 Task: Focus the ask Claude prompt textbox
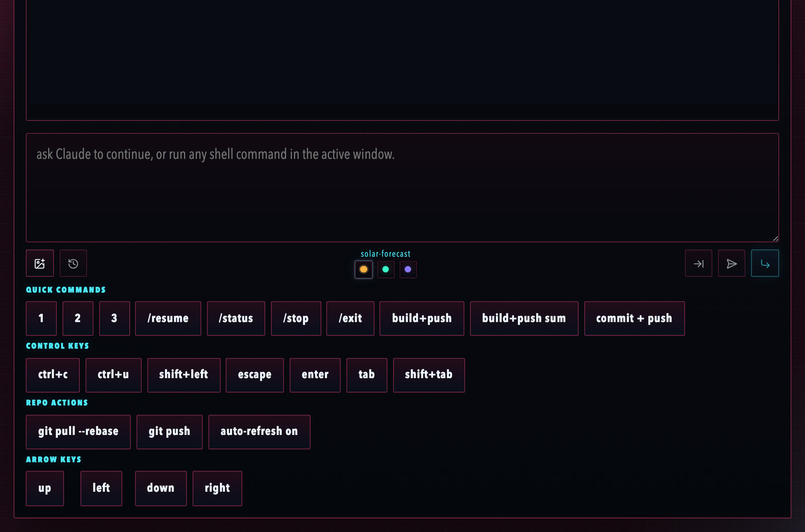tap(403, 188)
